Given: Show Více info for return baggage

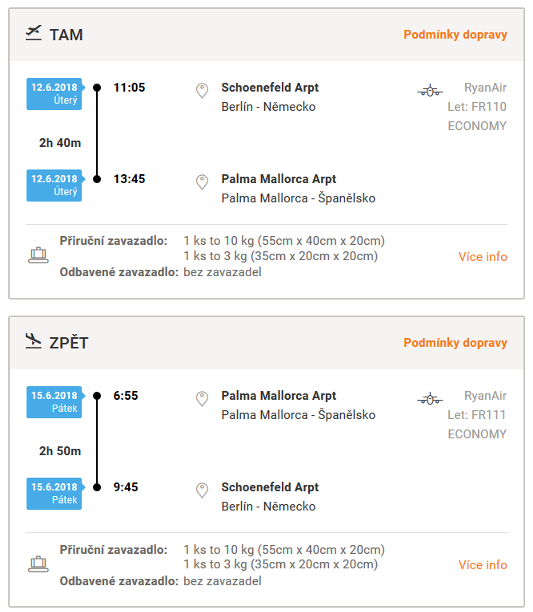Looking at the screenshot, I should click(x=483, y=564).
